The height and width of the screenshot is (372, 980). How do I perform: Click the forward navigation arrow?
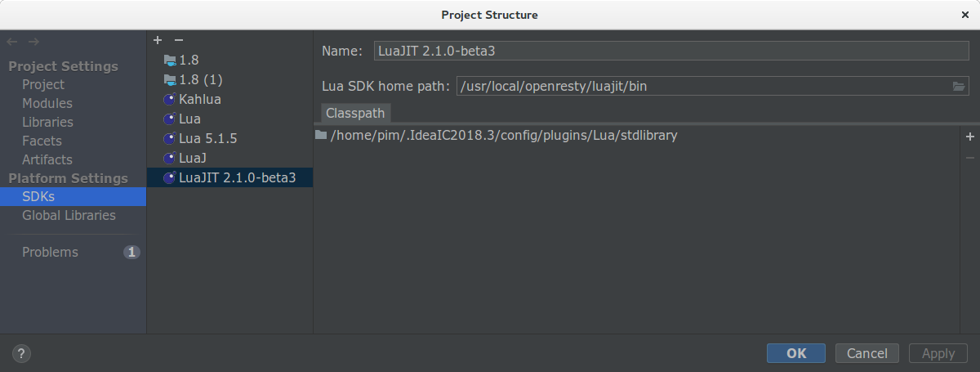click(33, 41)
